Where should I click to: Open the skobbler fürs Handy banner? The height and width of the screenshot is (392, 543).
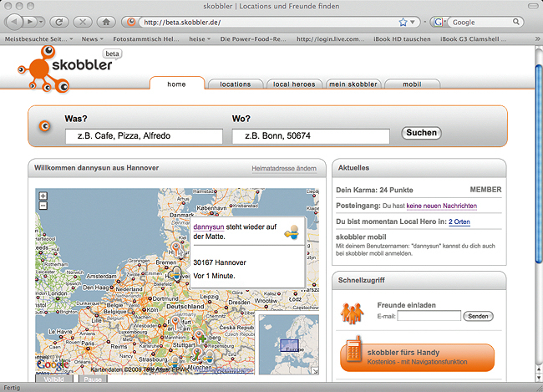418,358
